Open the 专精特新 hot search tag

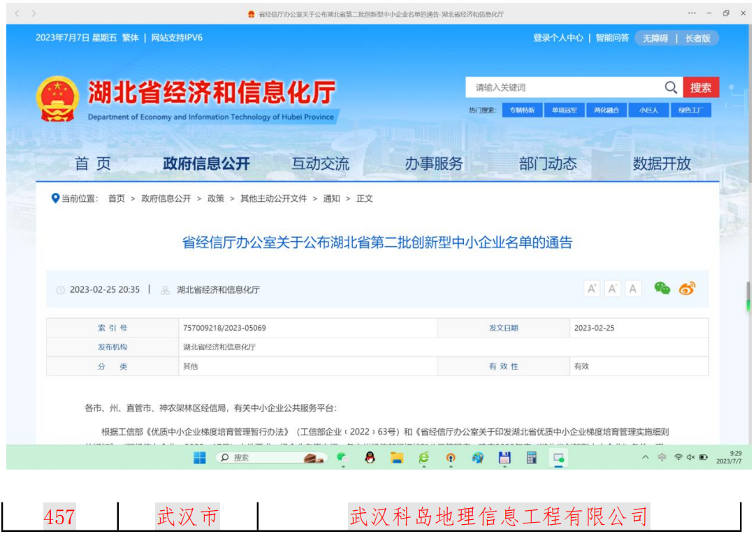522,110
